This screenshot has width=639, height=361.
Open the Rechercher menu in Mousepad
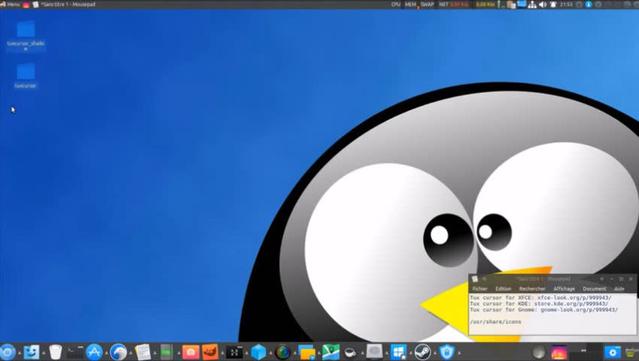(x=532, y=288)
